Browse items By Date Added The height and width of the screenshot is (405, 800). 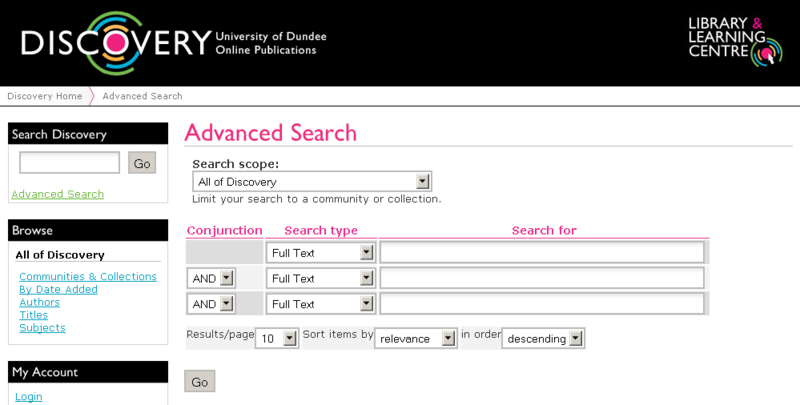coord(58,289)
